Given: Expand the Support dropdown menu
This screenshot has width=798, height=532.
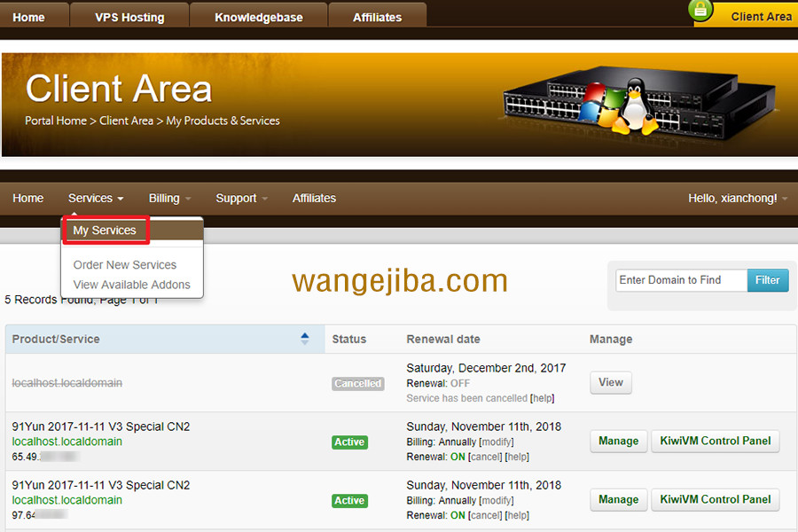Looking at the screenshot, I should 242,198.
